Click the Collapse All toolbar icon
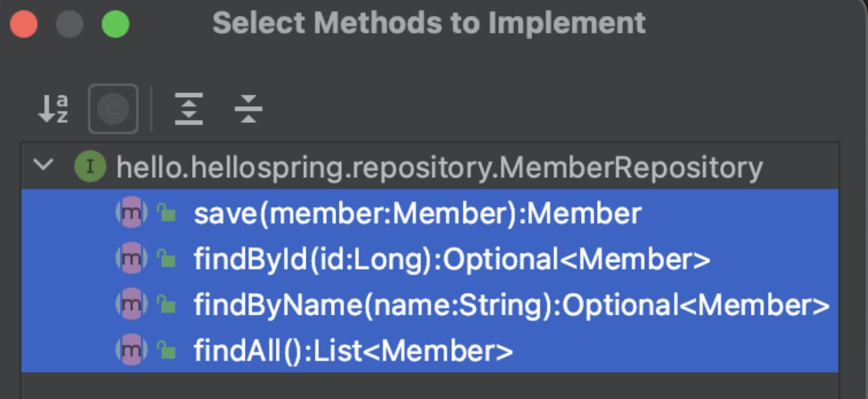 [248, 109]
